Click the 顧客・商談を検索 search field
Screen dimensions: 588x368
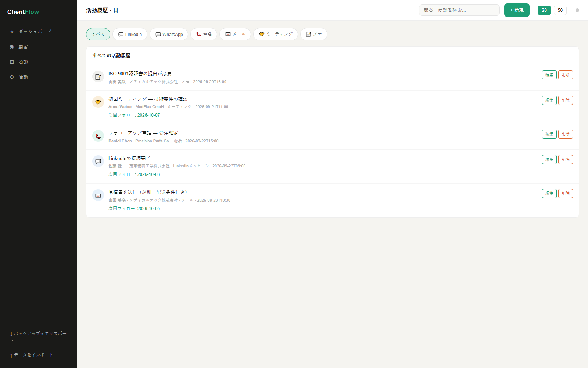point(459,10)
